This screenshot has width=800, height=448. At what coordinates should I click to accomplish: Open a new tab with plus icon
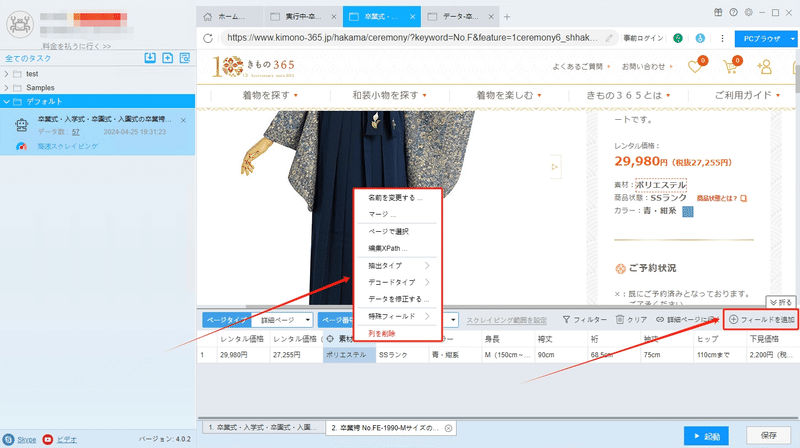point(507,17)
